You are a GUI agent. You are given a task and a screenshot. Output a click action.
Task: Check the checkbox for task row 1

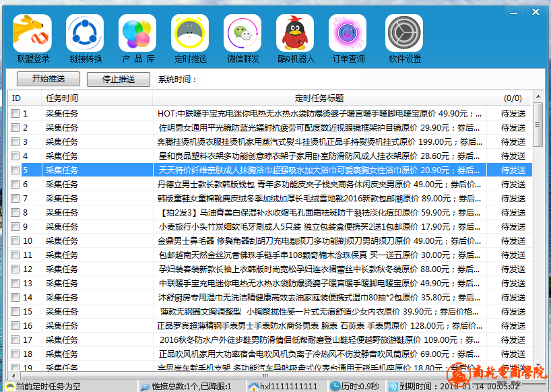[15, 113]
